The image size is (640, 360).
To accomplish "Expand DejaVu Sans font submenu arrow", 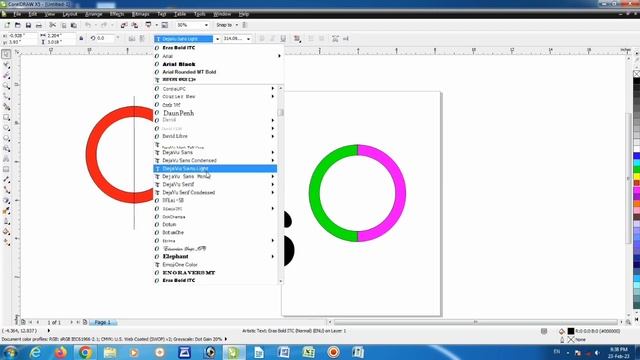I will coord(273,152).
